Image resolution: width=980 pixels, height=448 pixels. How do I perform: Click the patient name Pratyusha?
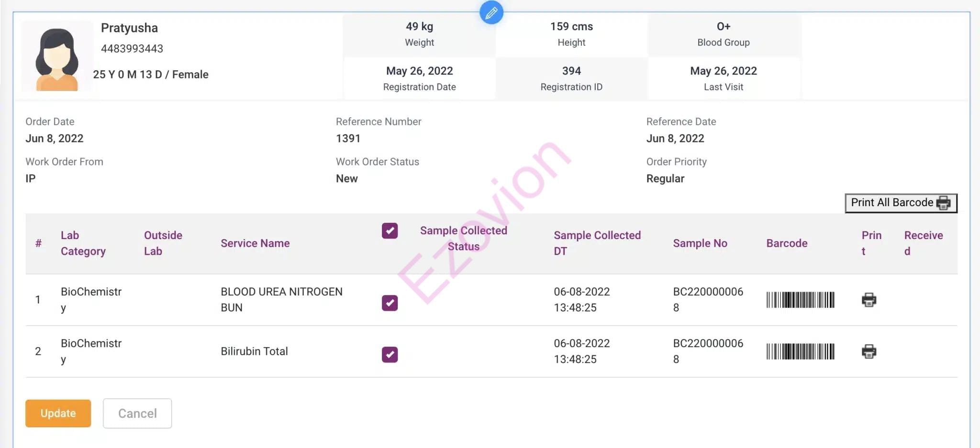tap(129, 28)
